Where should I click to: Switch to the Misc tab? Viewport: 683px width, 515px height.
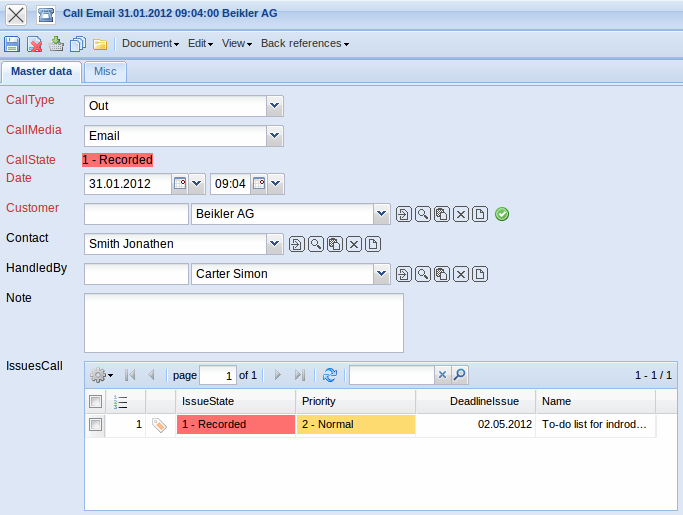105,72
